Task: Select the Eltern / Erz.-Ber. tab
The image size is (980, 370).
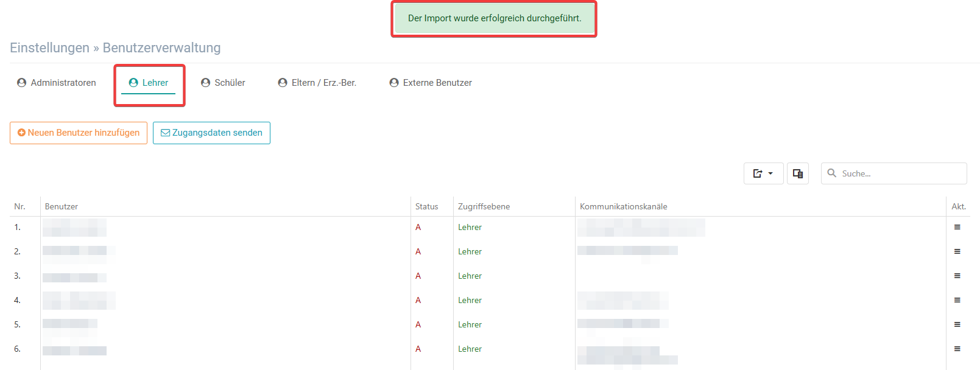Action: (317, 83)
